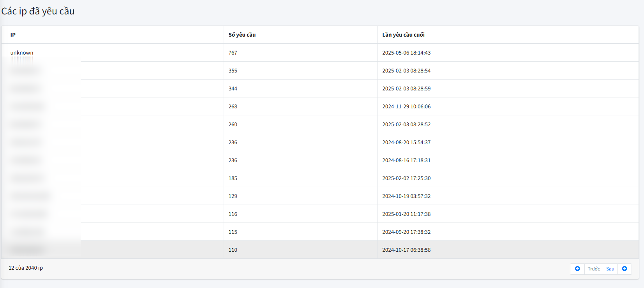Click the 344 request count cell
Image resolution: width=644 pixels, height=288 pixels.
point(233,88)
